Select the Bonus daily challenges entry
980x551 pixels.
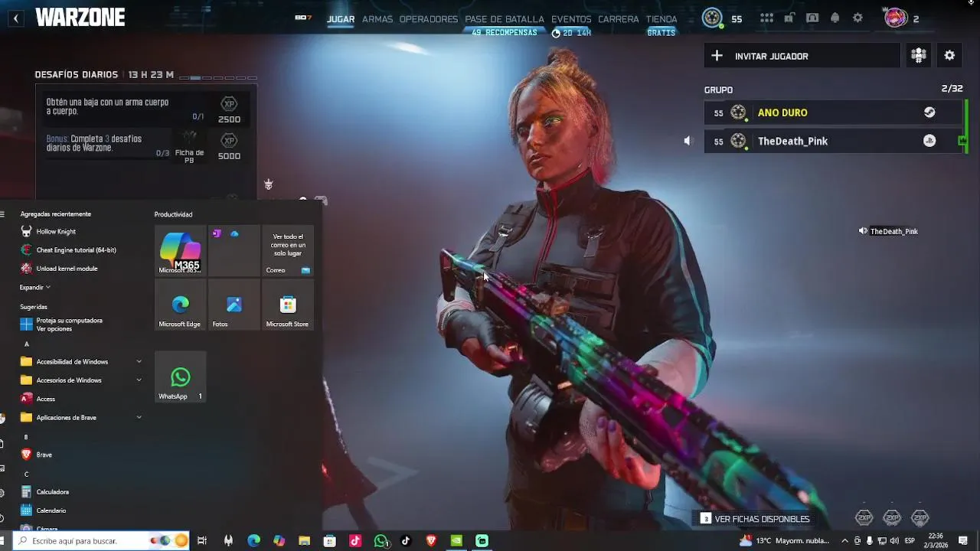coord(145,145)
